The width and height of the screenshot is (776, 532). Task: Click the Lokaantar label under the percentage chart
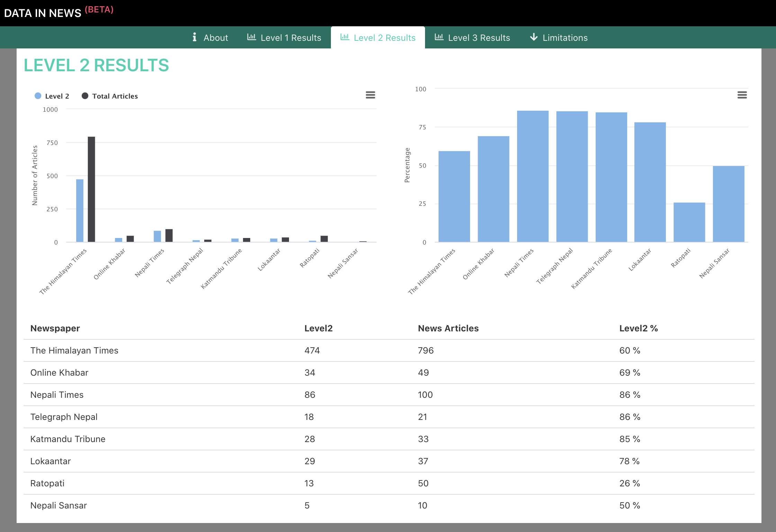(640, 259)
